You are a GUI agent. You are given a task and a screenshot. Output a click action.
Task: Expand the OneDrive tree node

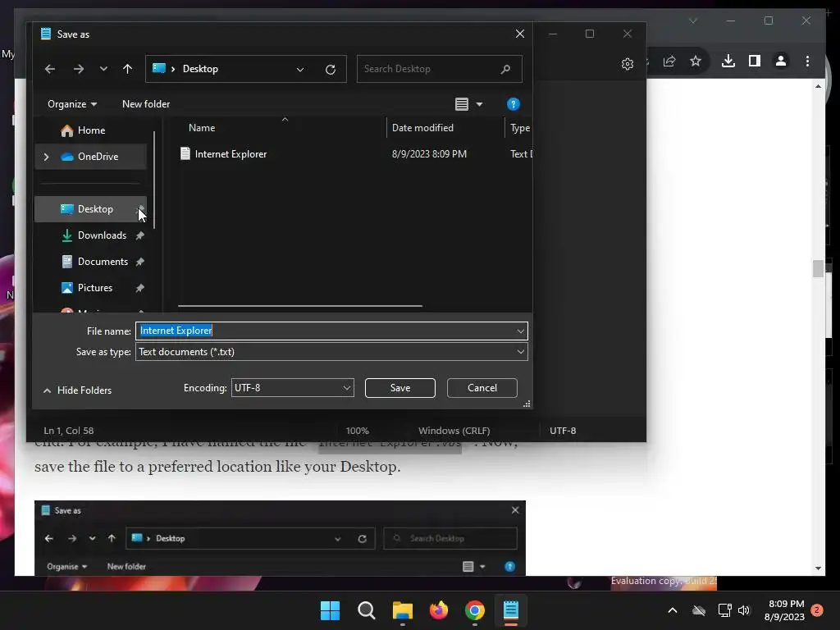(46, 157)
